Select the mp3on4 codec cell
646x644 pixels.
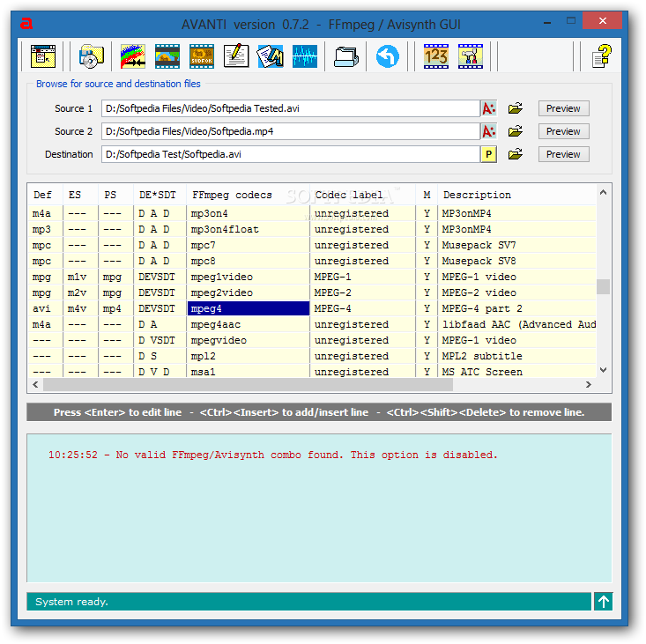coord(249,214)
